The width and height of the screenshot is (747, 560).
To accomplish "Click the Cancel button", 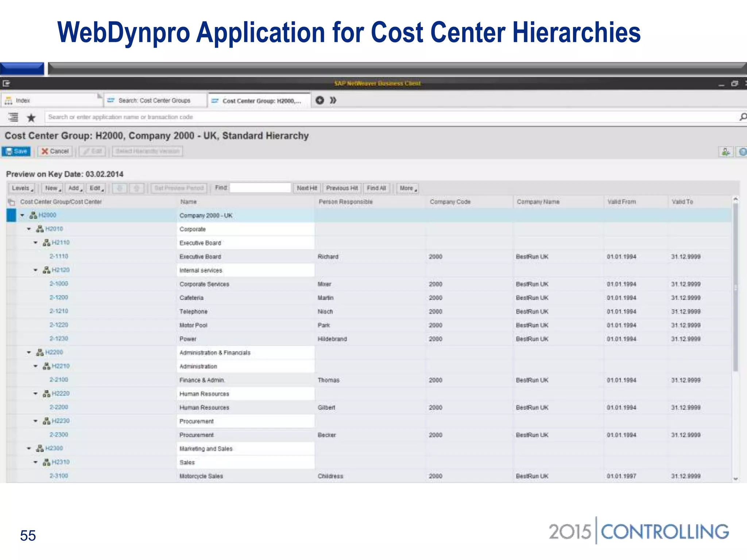I will pos(55,151).
